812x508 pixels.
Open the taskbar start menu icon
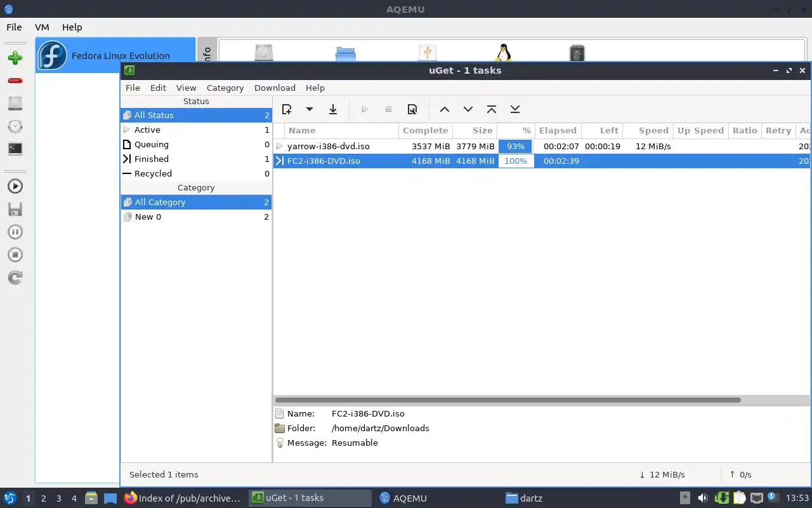[10, 498]
